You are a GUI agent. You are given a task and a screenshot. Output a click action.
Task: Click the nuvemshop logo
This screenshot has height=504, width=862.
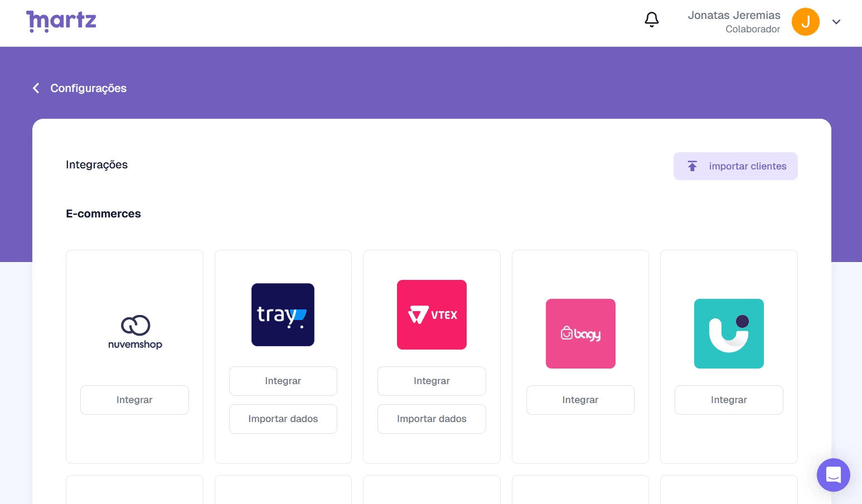135,332
